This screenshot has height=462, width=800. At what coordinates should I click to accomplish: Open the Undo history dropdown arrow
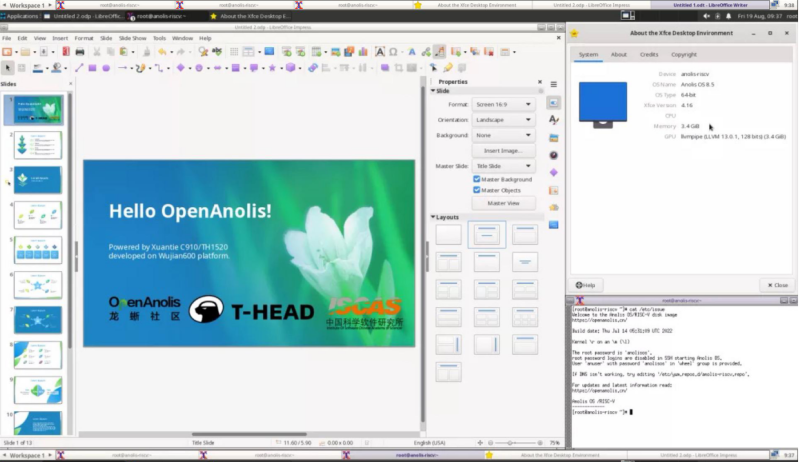[171, 52]
